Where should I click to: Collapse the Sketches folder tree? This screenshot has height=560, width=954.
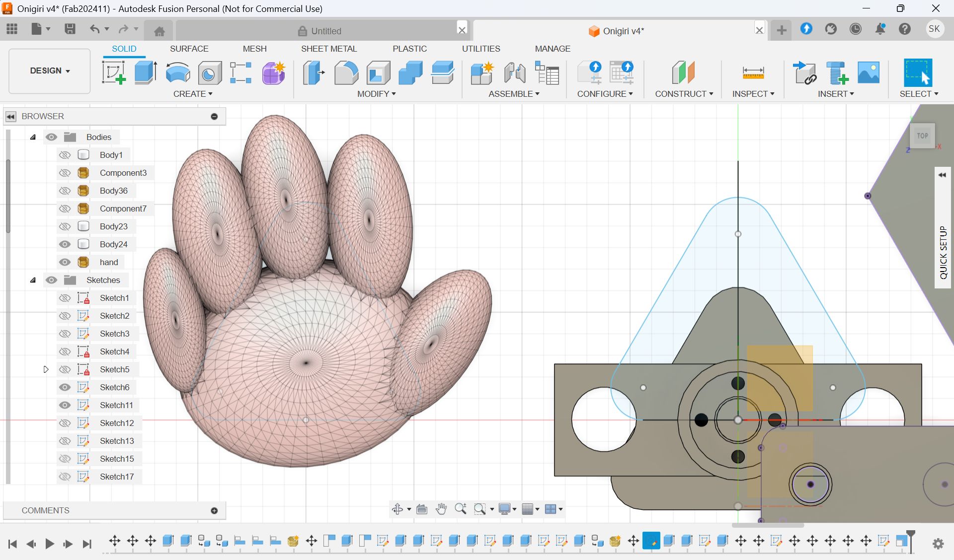click(33, 280)
